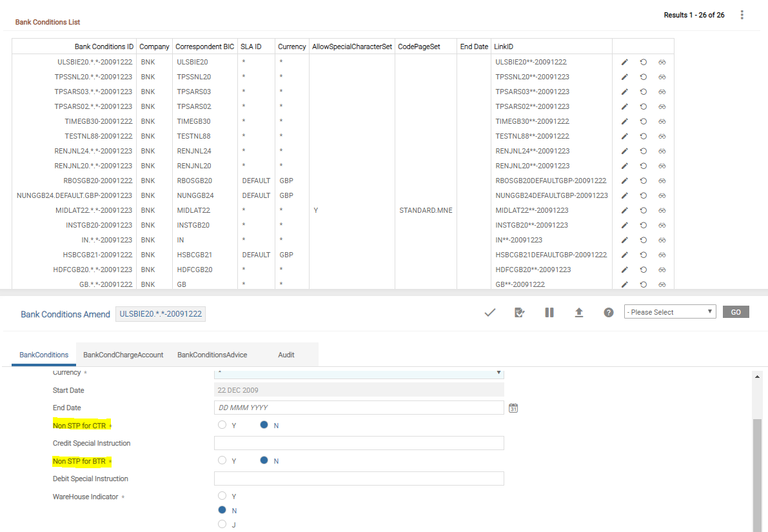
Task: Switch to the BankCondChargeAccount tab
Action: [123, 355]
